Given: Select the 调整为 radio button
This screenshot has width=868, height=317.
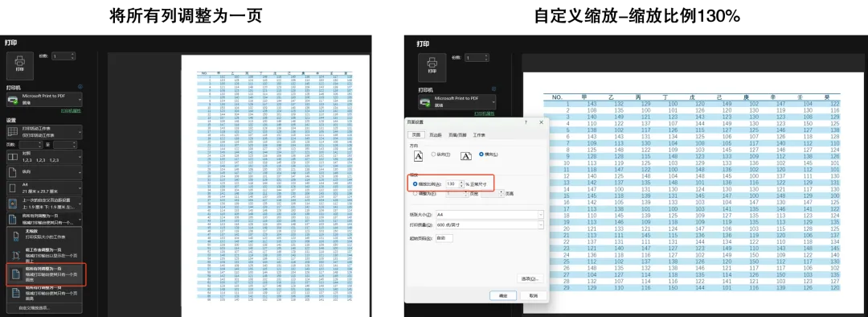Looking at the screenshot, I should point(416,193).
